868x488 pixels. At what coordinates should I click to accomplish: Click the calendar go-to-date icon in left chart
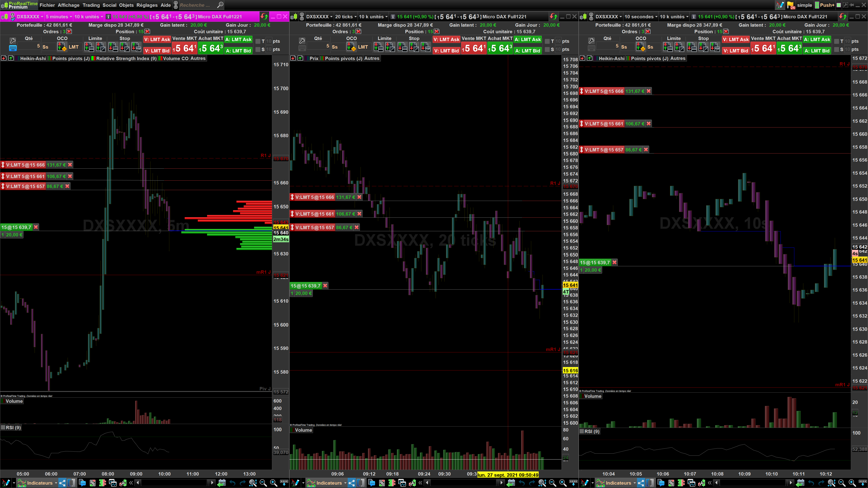pyautogui.click(x=221, y=483)
